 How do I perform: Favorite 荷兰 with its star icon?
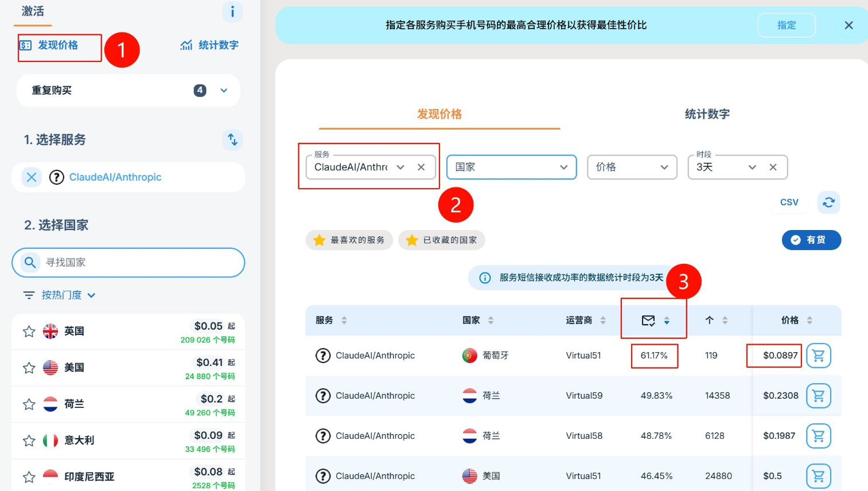pos(29,404)
